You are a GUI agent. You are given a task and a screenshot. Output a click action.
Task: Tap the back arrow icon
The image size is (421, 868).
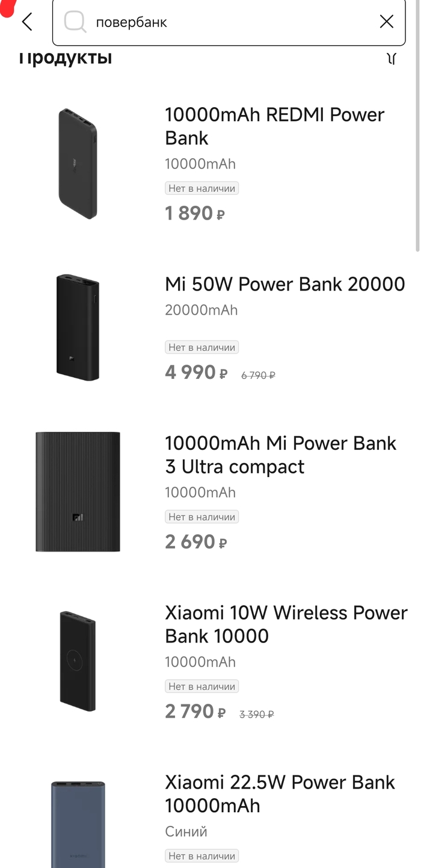point(26,22)
